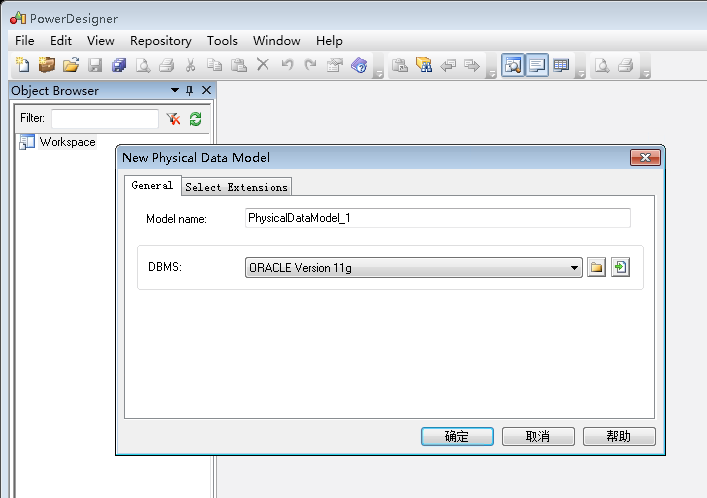
Task: Click the Model name text field
Action: 437,218
